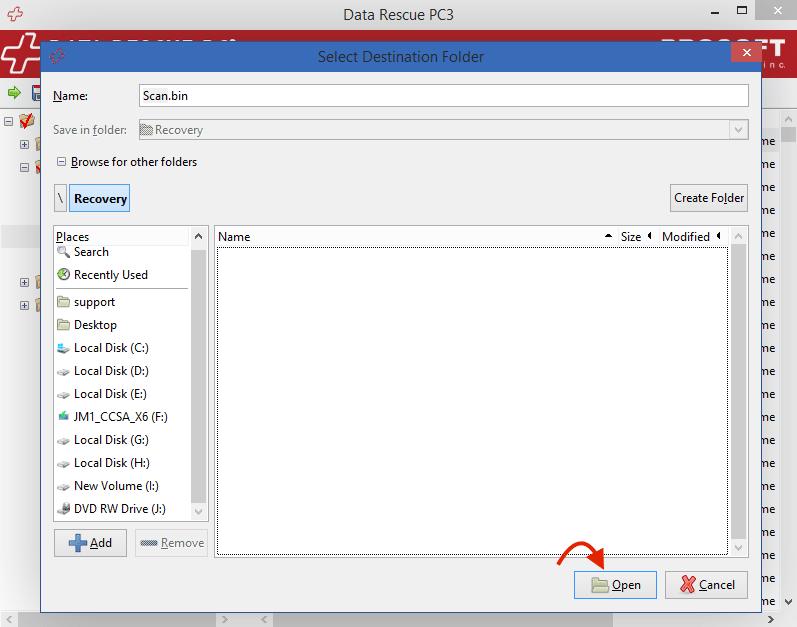Minimize the Data Rescue PC3 window
This screenshot has height=627, width=797.
point(715,12)
